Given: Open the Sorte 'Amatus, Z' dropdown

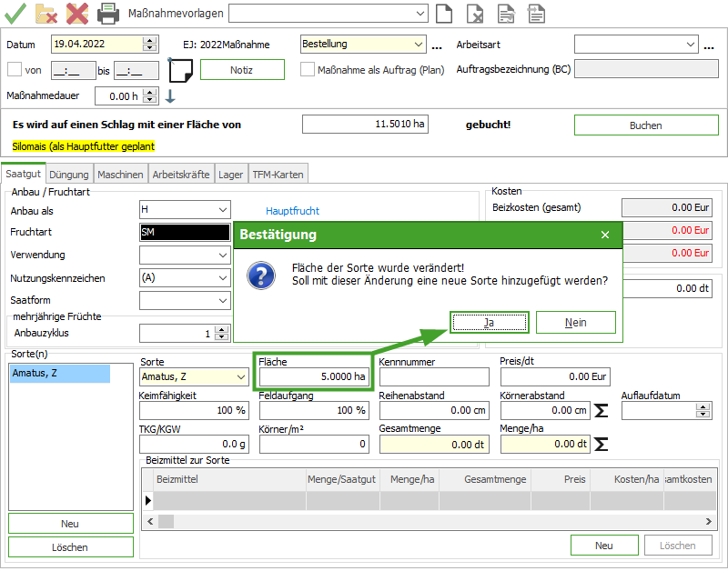Looking at the screenshot, I should (239, 376).
